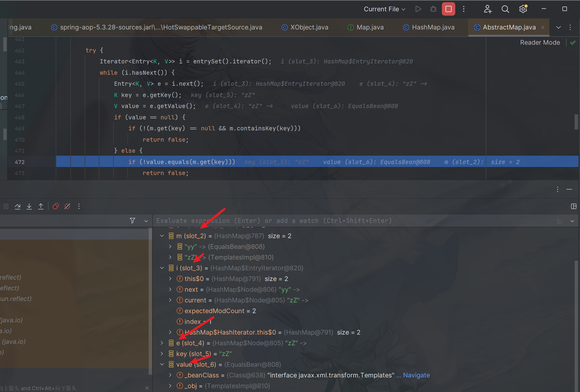Toggle Mute Breakpoints

[67, 206]
